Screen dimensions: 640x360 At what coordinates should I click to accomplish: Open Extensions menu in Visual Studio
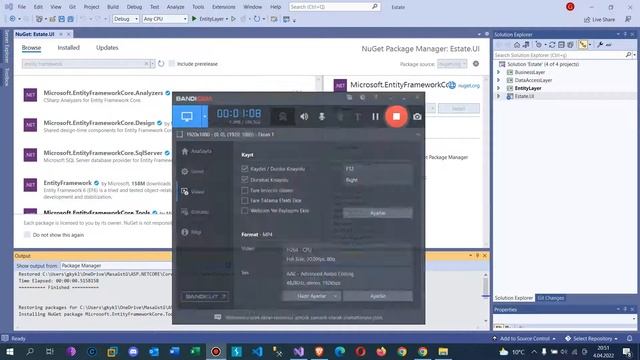coord(224,7)
